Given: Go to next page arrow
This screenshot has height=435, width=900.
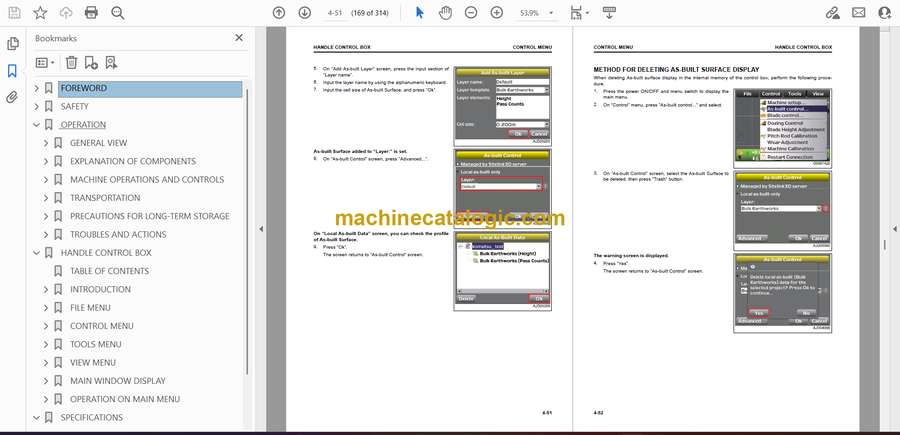Looking at the screenshot, I should point(305,13).
